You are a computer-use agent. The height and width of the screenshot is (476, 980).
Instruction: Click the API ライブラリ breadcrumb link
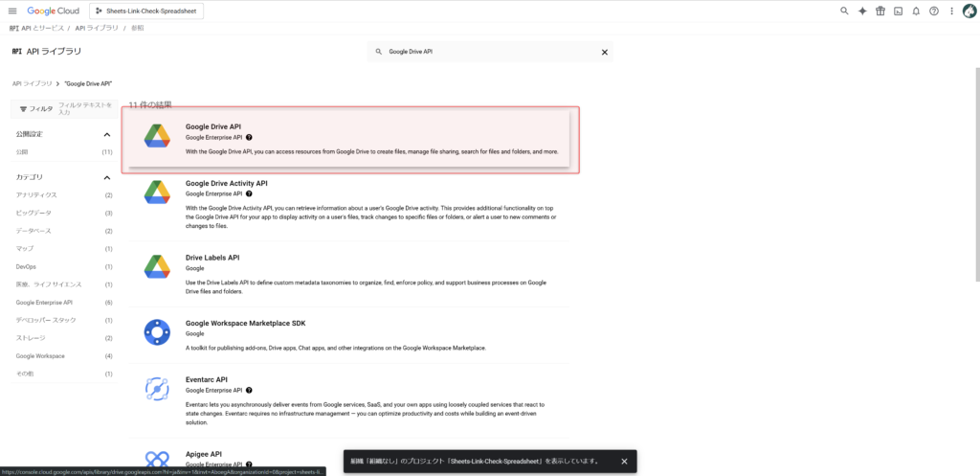click(32, 83)
